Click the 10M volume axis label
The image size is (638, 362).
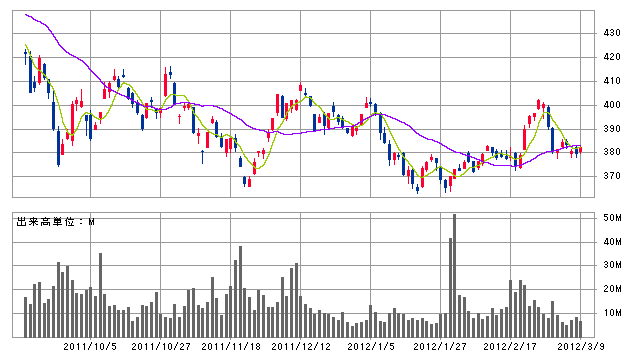pyautogui.click(x=612, y=313)
